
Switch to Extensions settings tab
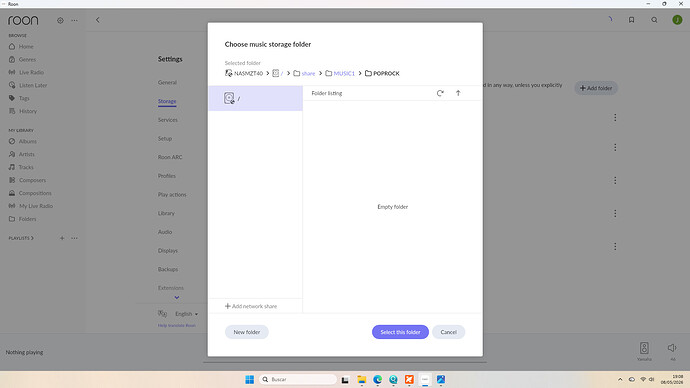[171, 288]
